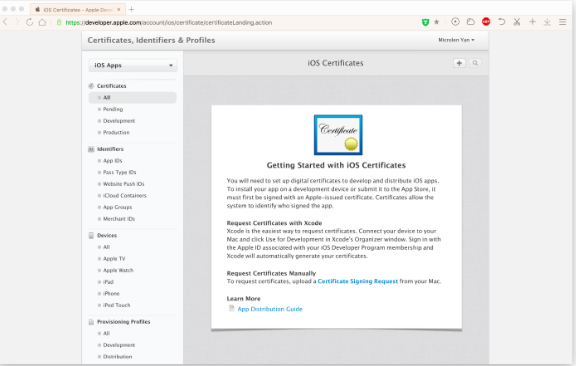This screenshot has height=366, width=576.
Task: Go to the browser home icon
Action: click(x=42, y=22)
